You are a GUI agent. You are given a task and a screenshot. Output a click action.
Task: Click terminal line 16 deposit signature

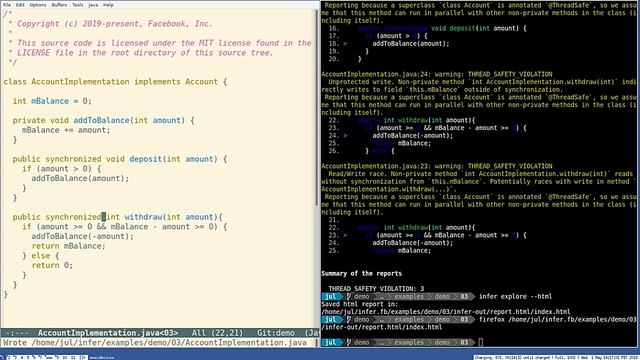point(428,28)
